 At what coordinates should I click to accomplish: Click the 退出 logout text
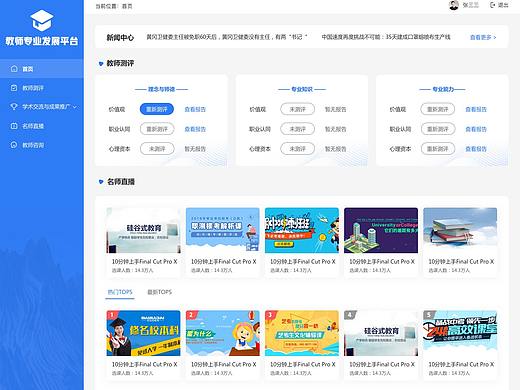[x=503, y=5]
